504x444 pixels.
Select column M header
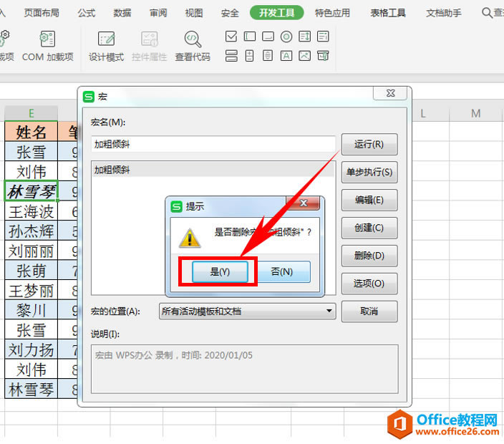click(475, 113)
